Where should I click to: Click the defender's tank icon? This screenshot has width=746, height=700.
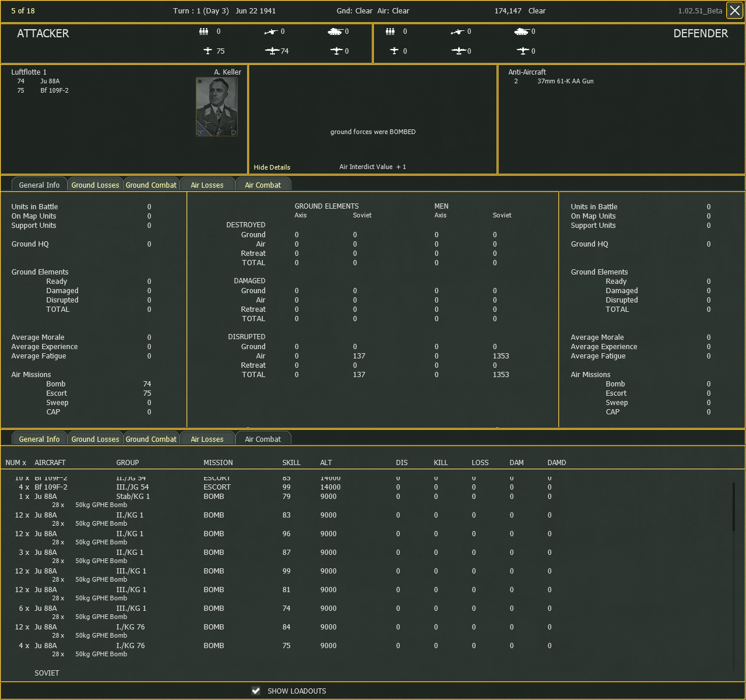[x=522, y=31]
